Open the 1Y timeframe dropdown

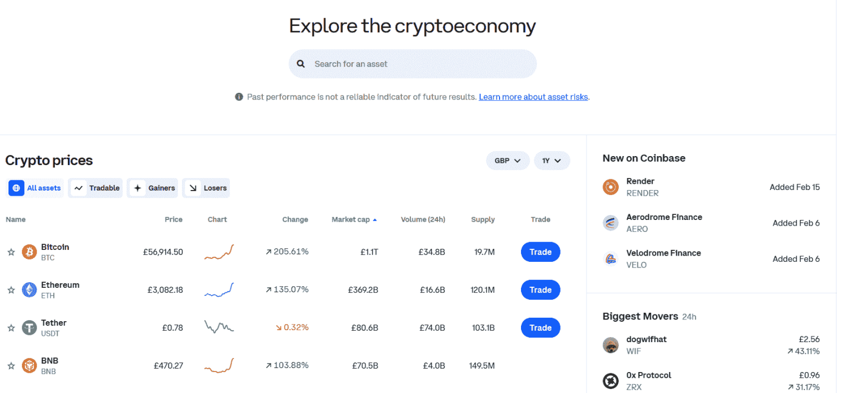pos(552,161)
